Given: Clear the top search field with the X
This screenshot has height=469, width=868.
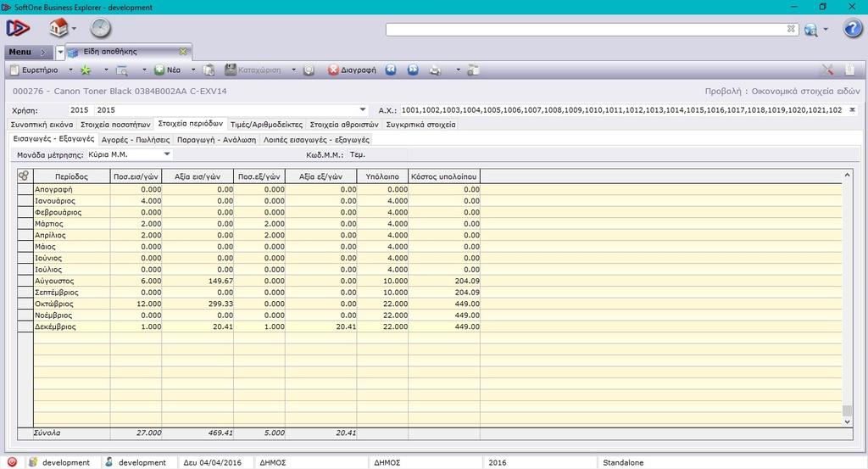Looking at the screenshot, I should pyautogui.click(x=791, y=29).
